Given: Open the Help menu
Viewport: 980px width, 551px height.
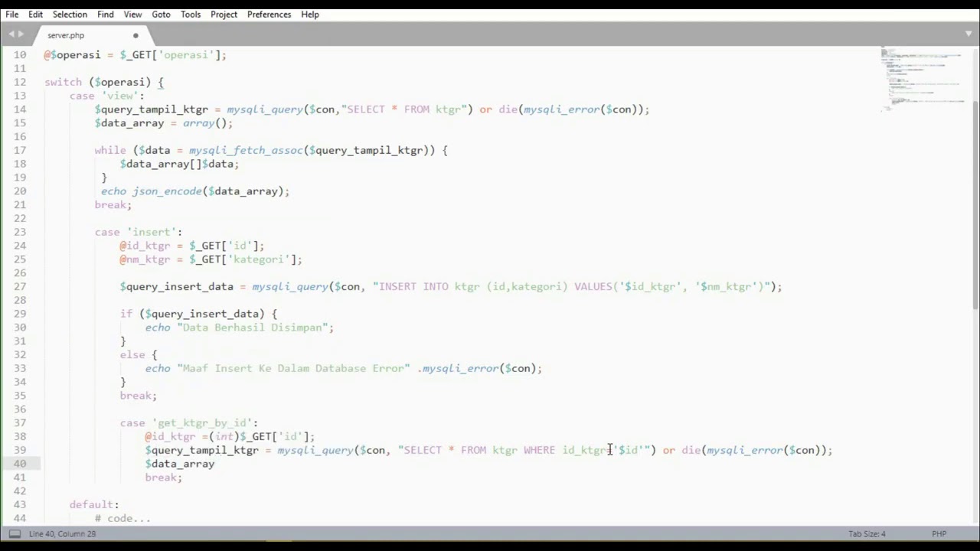Looking at the screenshot, I should coord(310,14).
